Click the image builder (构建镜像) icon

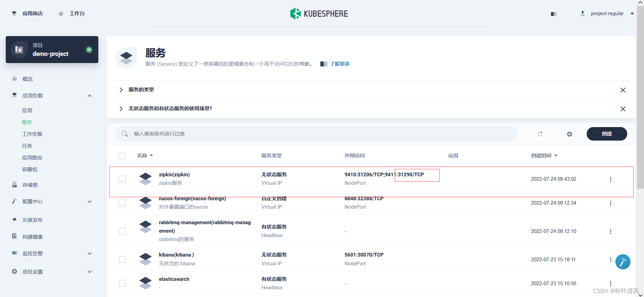(14, 237)
